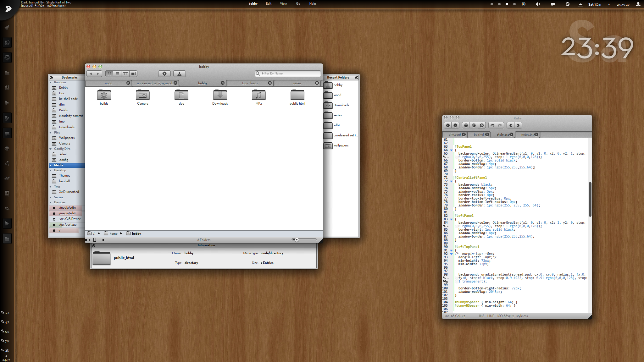Click the eject icon in the top panel

coord(580,4)
